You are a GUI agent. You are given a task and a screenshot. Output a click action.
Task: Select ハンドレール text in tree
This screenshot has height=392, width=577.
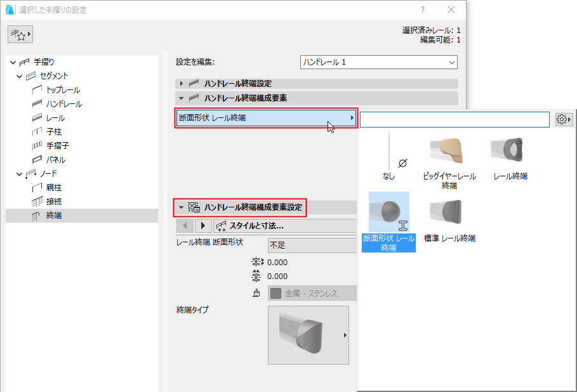click(64, 103)
